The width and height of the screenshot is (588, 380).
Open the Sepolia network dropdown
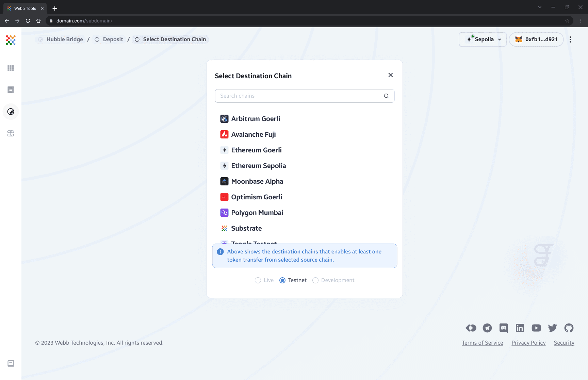[x=483, y=39]
